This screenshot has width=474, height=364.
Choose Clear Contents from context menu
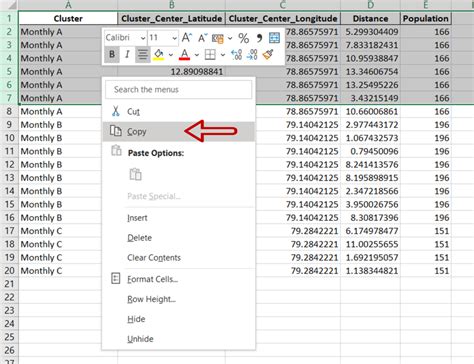[179, 258]
